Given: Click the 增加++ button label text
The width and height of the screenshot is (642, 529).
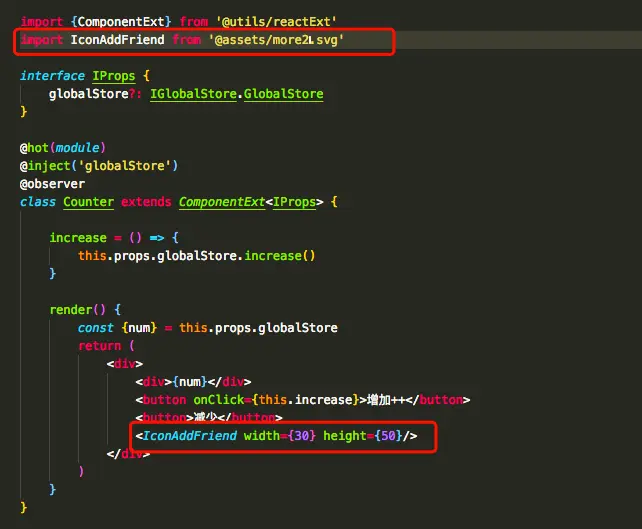Looking at the screenshot, I should tap(387, 400).
